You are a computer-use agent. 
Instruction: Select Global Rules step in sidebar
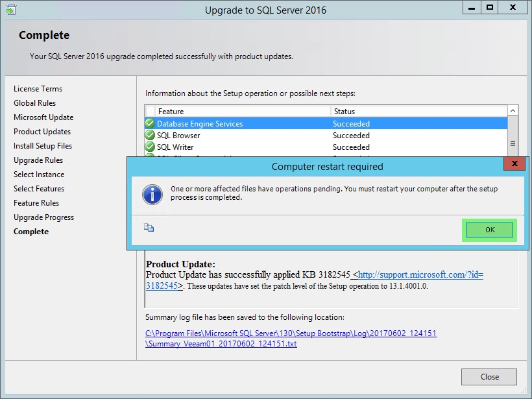(34, 103)
